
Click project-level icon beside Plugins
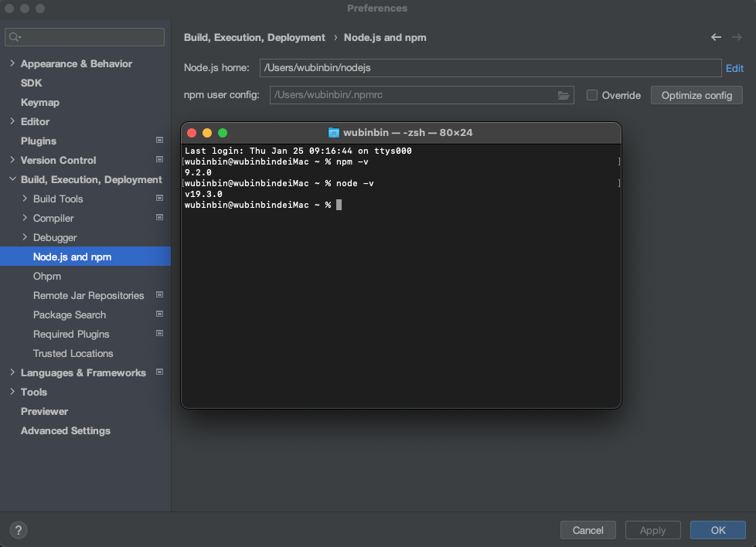pyautogui.click(x=159, y=141)
